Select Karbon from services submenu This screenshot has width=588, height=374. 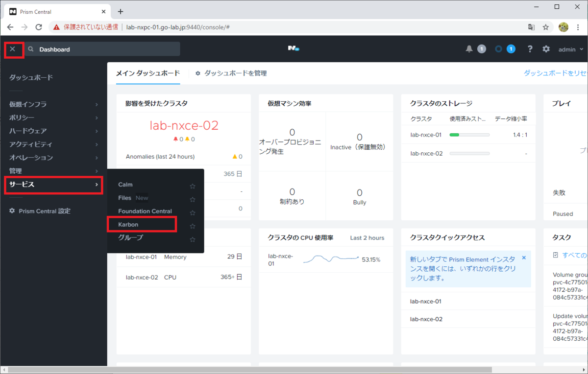tap(128, 224)
